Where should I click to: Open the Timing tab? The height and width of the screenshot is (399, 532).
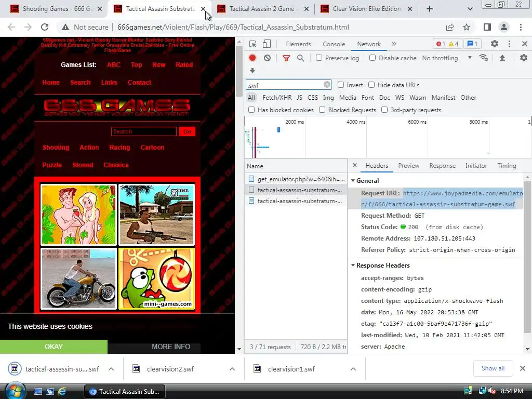[507, 166]
